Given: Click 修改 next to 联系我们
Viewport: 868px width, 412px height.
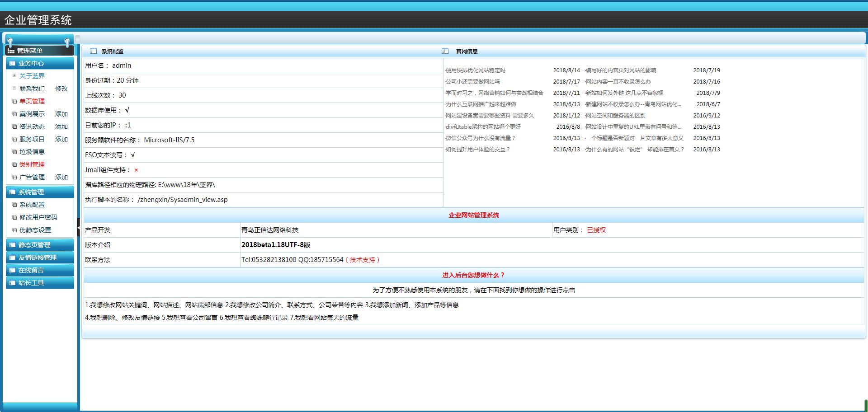Looking at the screenshot, I should pyautogui.click(x=61, y=89).
